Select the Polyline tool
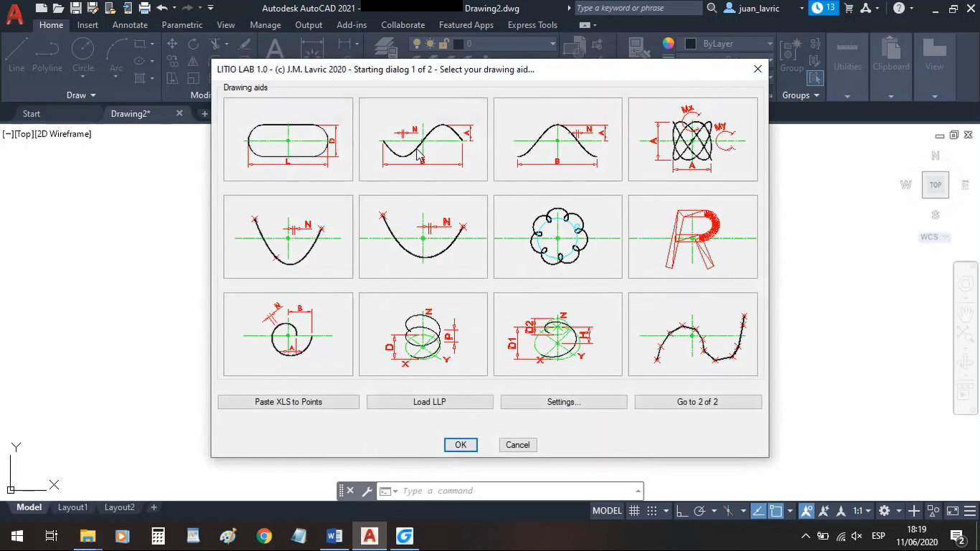980x551 pixels. [47, 55]
